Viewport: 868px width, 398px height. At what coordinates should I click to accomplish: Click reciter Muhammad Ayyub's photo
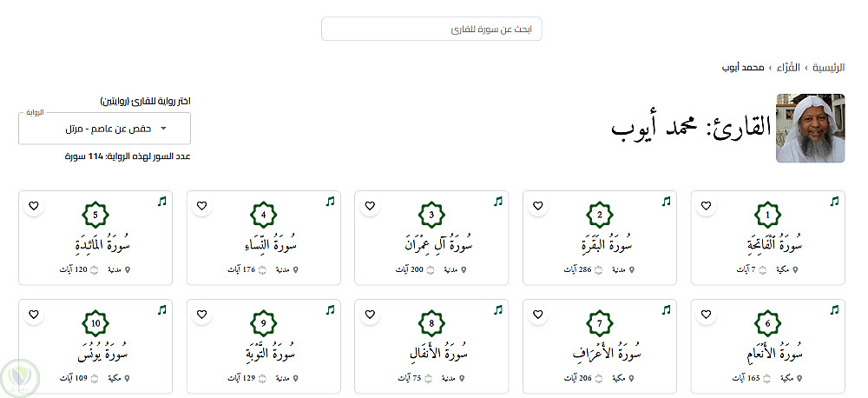(x=810, y=128)
